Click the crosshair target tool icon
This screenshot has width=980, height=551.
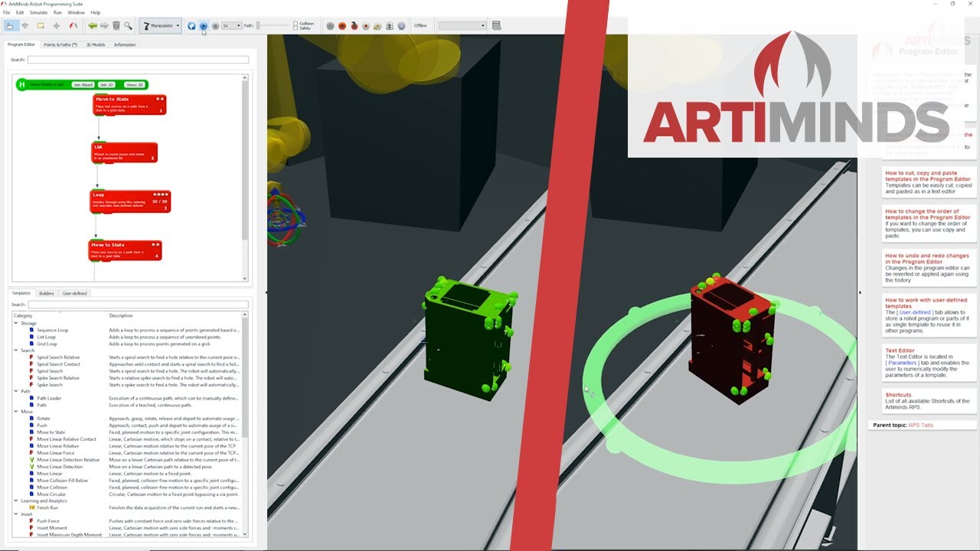(56, 25)
